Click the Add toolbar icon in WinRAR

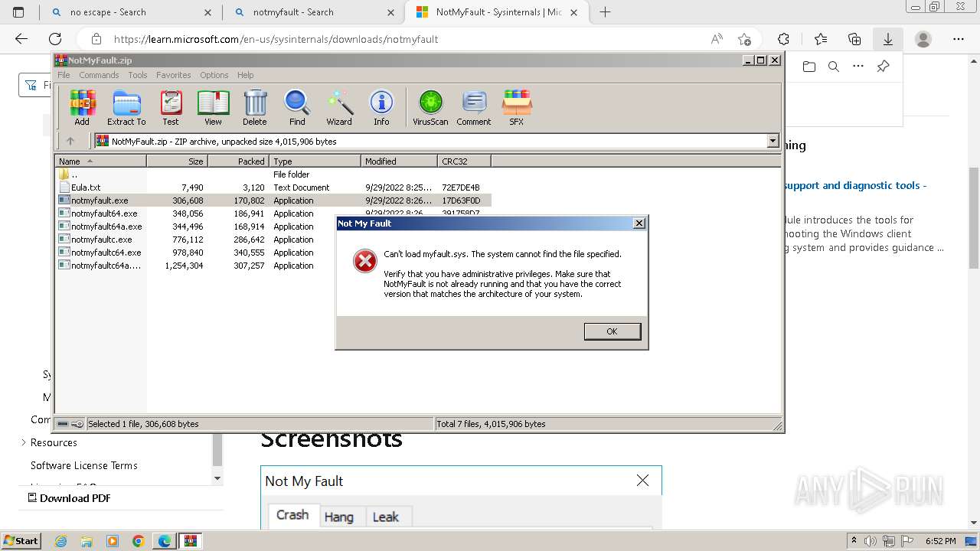tap(82, 107)
